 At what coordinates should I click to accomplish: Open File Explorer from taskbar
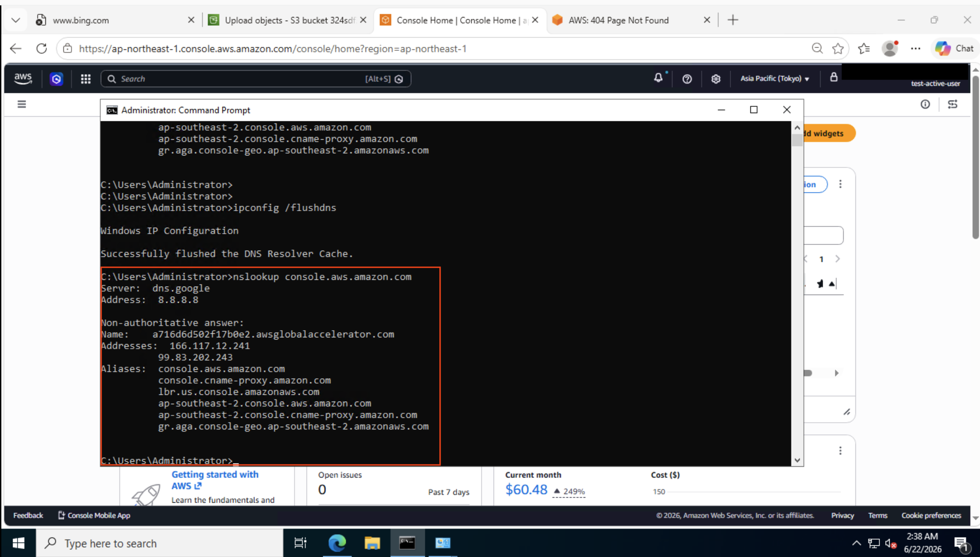point(372,543)
